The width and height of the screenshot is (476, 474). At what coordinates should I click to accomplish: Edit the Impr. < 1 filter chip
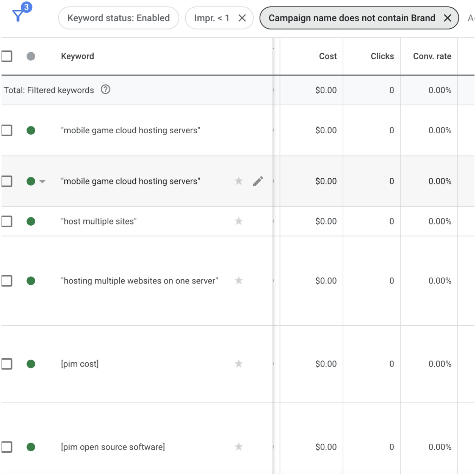tap(211, 18)
